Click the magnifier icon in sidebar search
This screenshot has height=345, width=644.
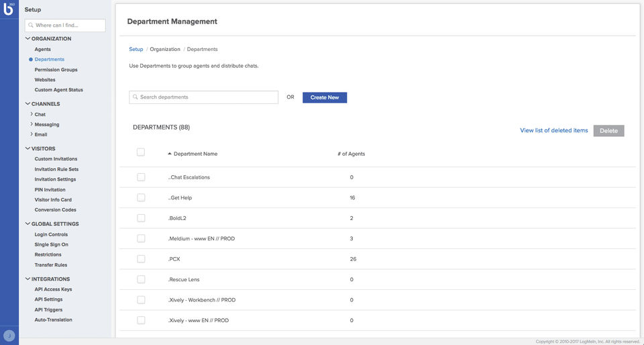tap(31, 26)
